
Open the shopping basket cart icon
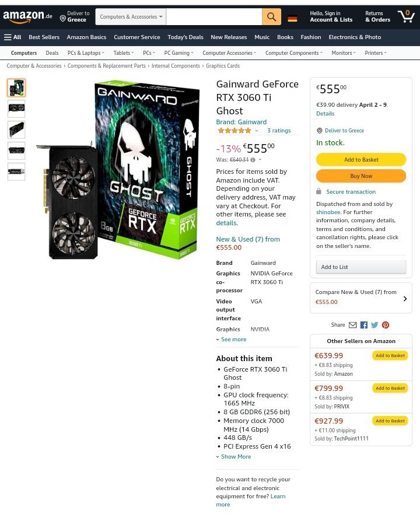406,16
